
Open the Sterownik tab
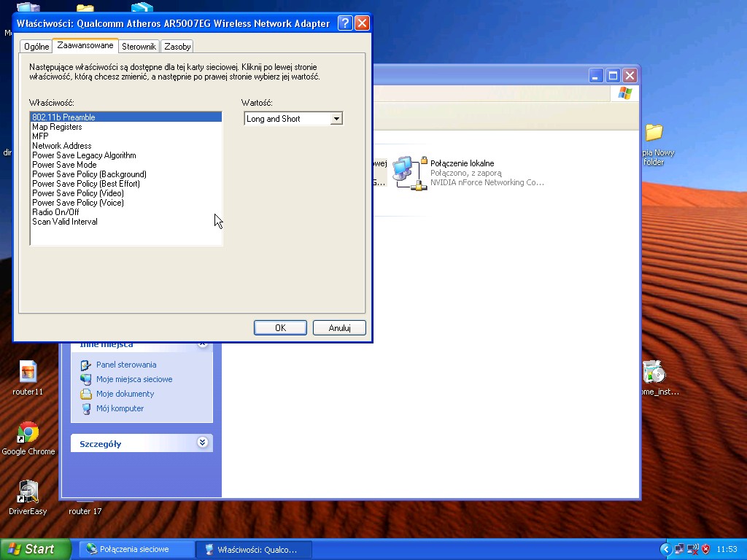[x=139, y=46]
